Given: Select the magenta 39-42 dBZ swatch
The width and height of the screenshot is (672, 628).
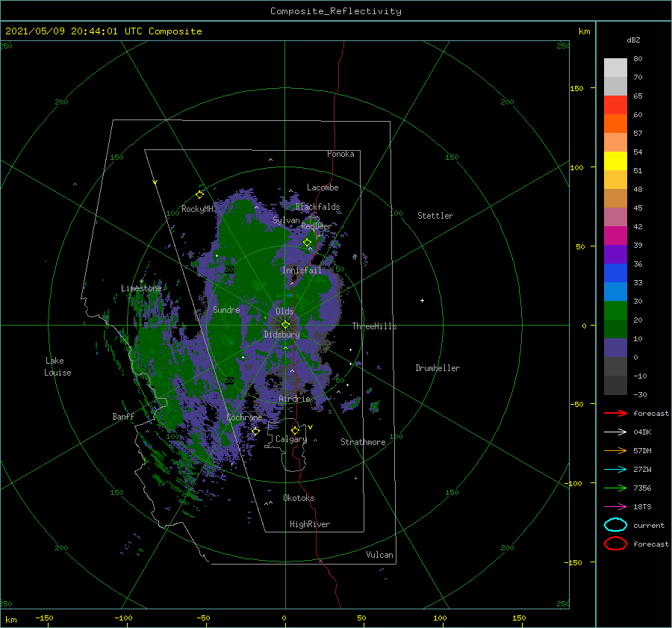Looking at the screenshot, I should click(x=615, y=236).
